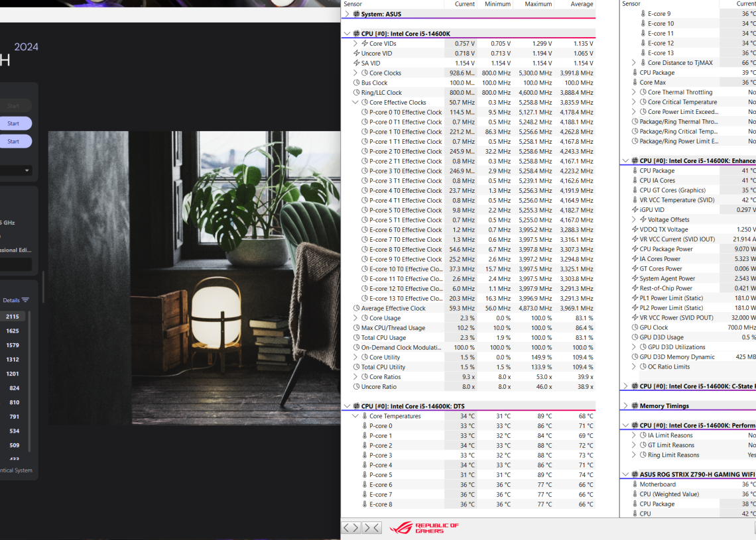Click the clock icon beside Max CPU/Thread Usage
This screenshot has width=756, height=540.
coord(356,328)
